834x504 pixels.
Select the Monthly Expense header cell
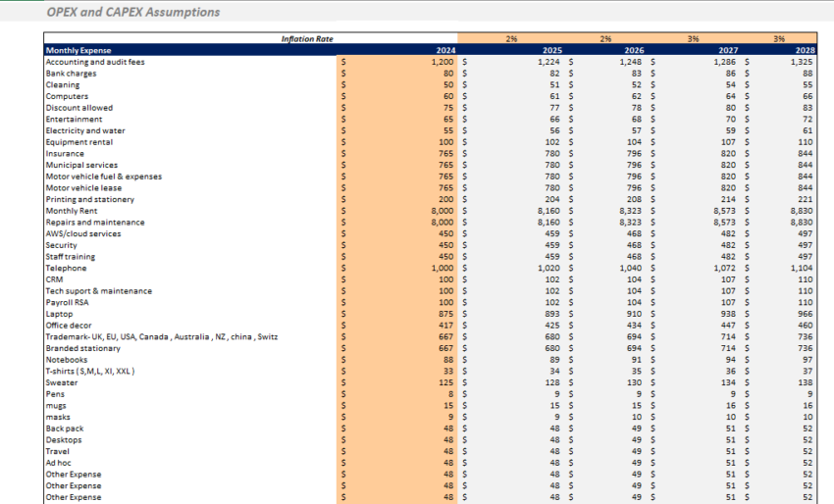[78, 51]
